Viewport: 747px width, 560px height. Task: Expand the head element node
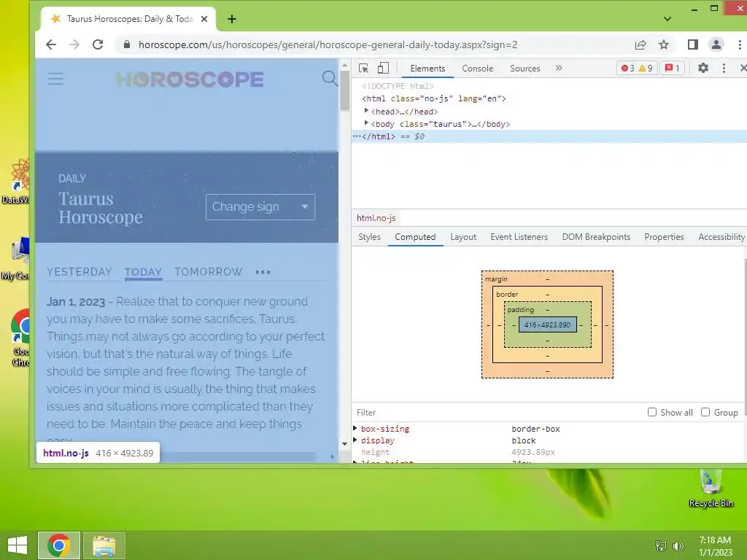pos(366,111)
